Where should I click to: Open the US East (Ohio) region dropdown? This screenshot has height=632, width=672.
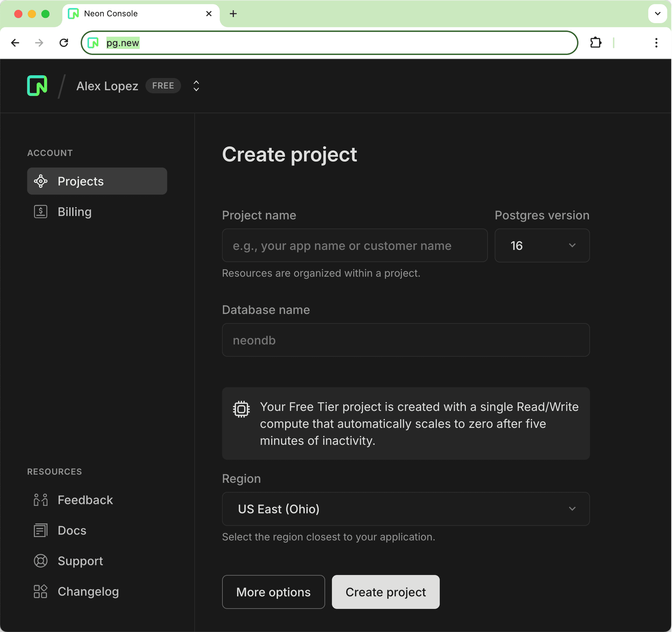pos(406,509)
